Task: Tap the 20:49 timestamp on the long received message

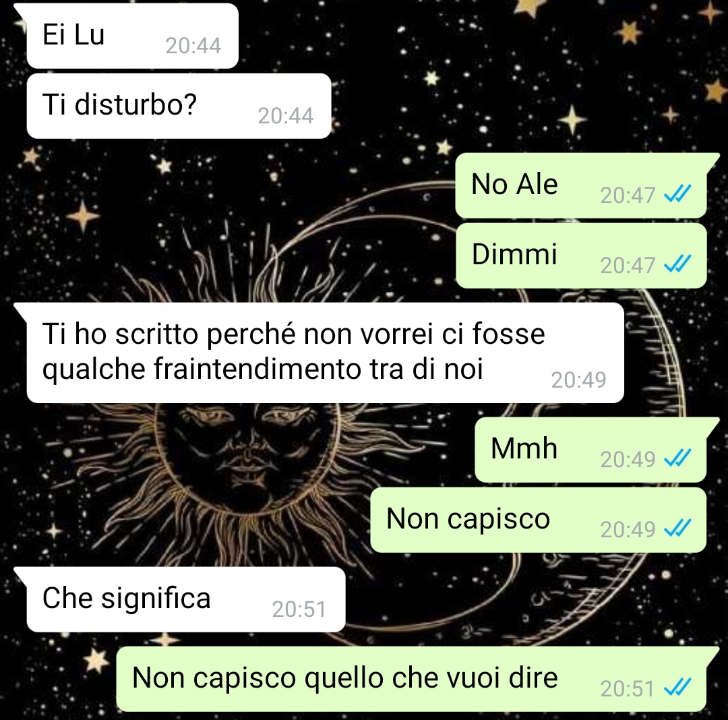Action: (x=578, y=380)
